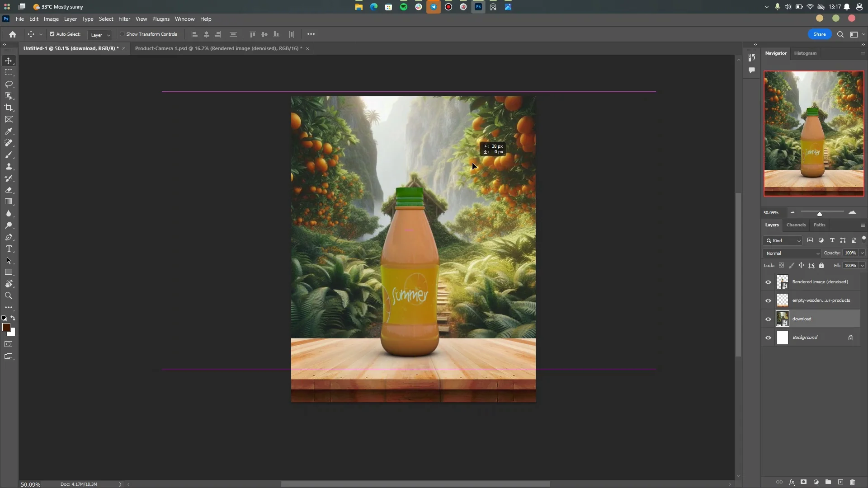Hide the download layer
This screenshot has width=868, height=488.
coord(768,319)
